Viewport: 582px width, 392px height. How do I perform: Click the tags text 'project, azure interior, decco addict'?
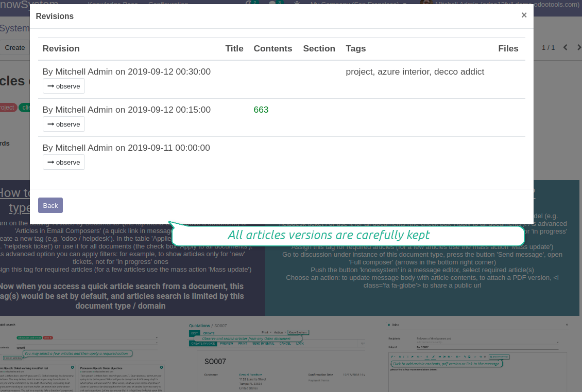[x=415, y=72]
